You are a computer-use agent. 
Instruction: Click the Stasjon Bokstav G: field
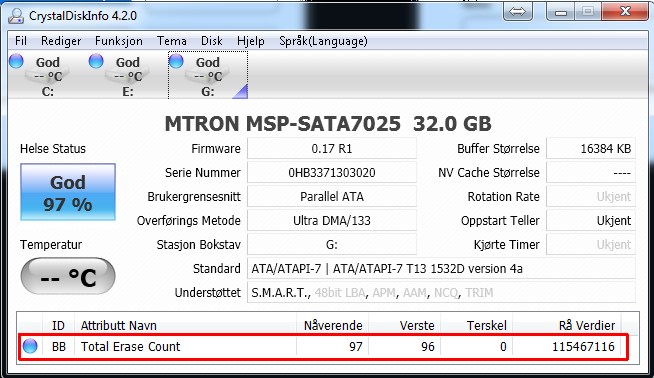click(x=332, y=244)
